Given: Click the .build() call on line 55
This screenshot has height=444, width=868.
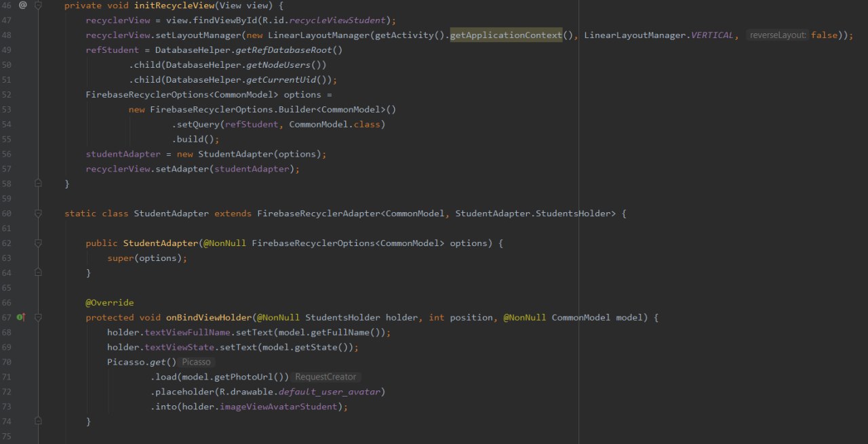Looking at the screenshot, I should pyautogui.click(x=195, y=140).
